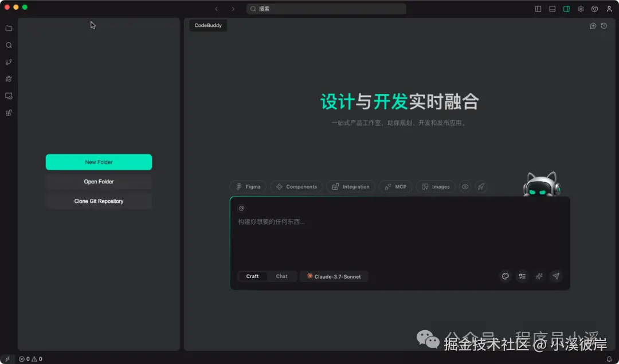Click the robot cat mascot
The width and height of the screenshot is (619, 364).
(x=542, y=184)
